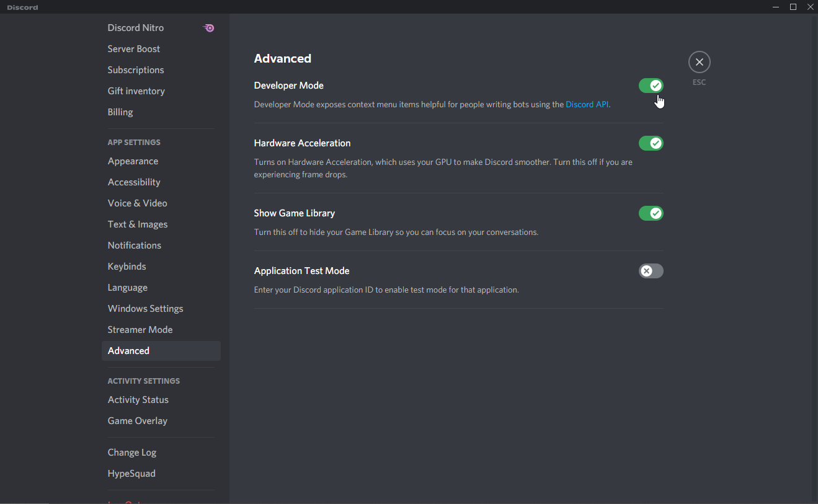Disable the Hardware Acceleration toggle
Screen dimensions: 818x504
(651, 143)
